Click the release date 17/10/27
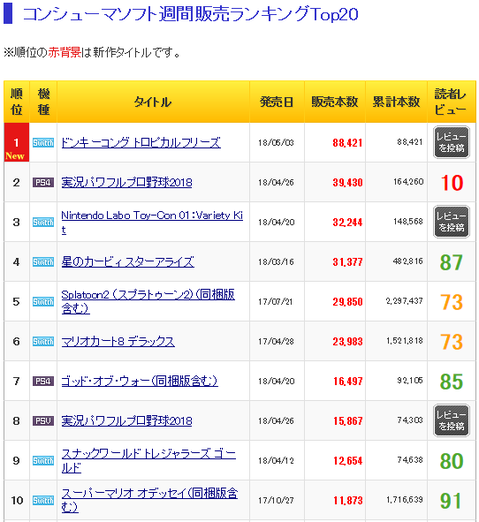The height and width of the screenshot is (522, 479). [x=276, y=500]
